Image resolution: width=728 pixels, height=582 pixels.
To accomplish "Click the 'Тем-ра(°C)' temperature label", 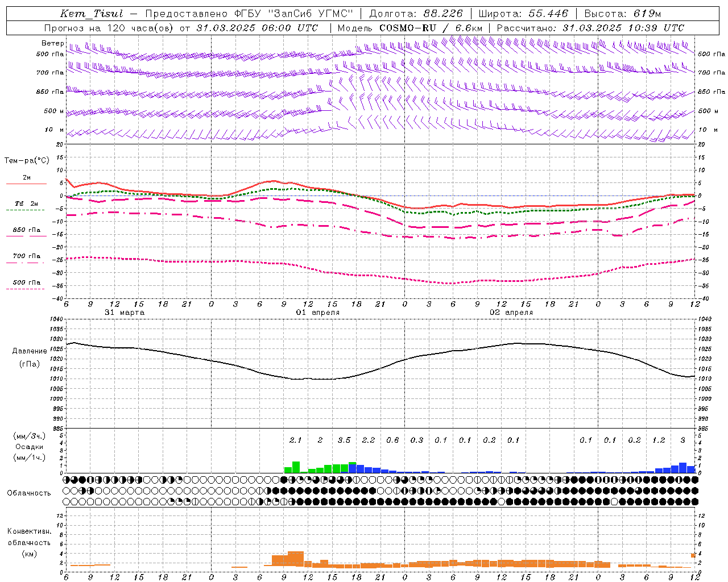I will pyautogui.click(x=27, y=161).
